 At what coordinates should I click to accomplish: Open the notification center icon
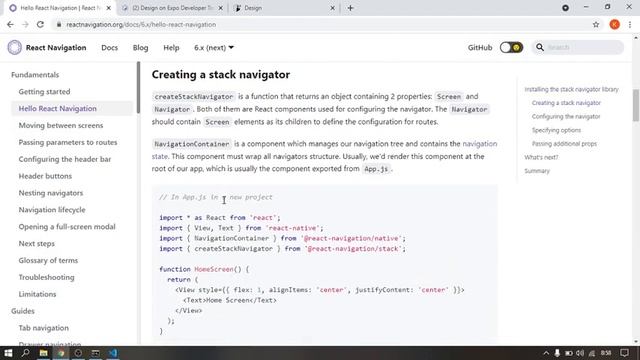pos(624,353)
